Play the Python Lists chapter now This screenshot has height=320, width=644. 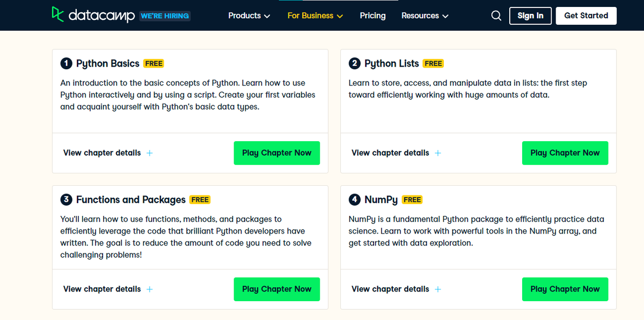tap(565, 153)
